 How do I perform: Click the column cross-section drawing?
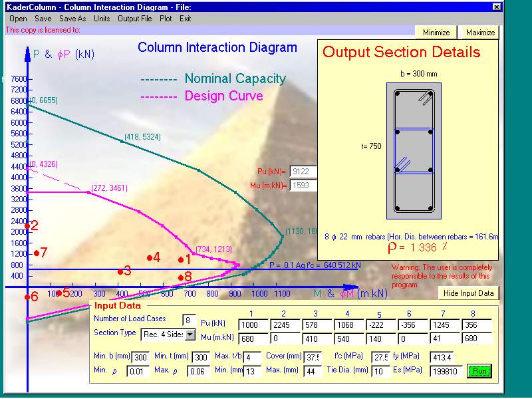[413, 151]
